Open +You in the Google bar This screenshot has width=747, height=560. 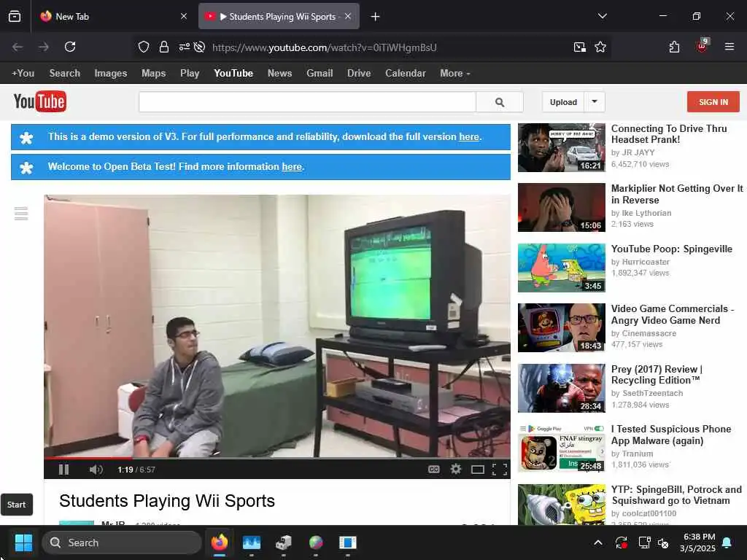click(x=23, y=74)
